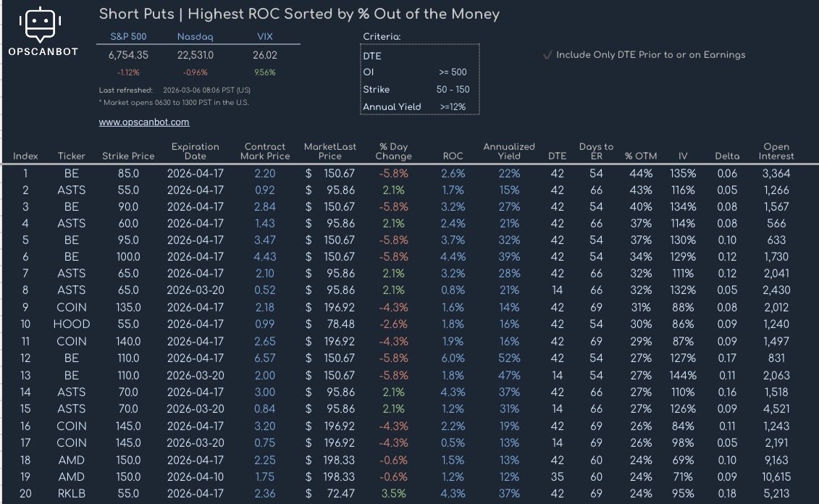The width and height of the screenshot is (819, 504).
Task: Click open interest 4,521 in row 15
Action: coord(776,409)
